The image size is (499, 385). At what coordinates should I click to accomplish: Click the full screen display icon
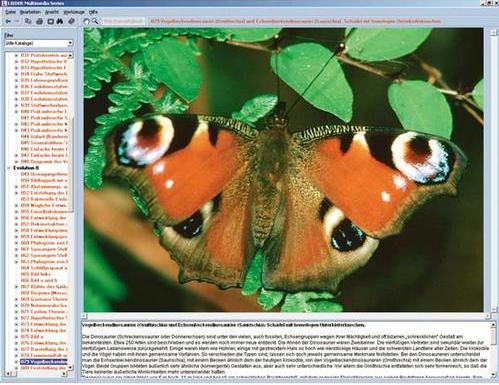(50, 21)
